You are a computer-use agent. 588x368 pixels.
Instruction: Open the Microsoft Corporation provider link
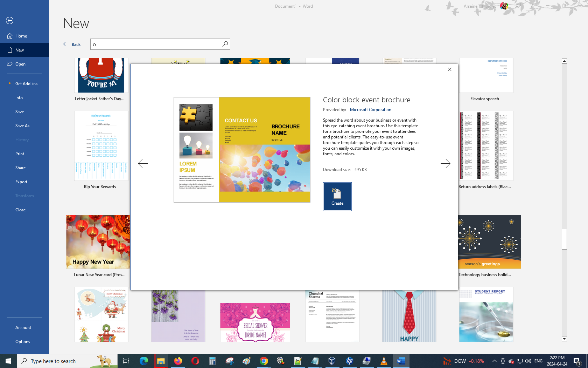[x=370, y=110]
